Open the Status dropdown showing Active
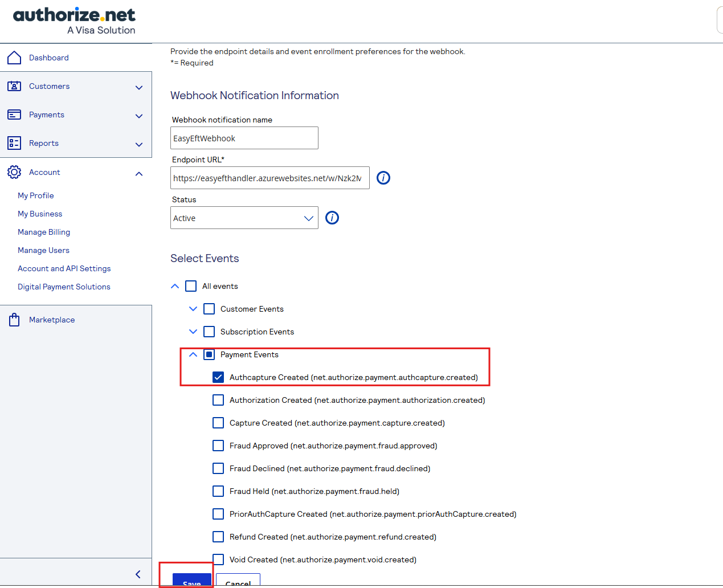 (244, 218)
